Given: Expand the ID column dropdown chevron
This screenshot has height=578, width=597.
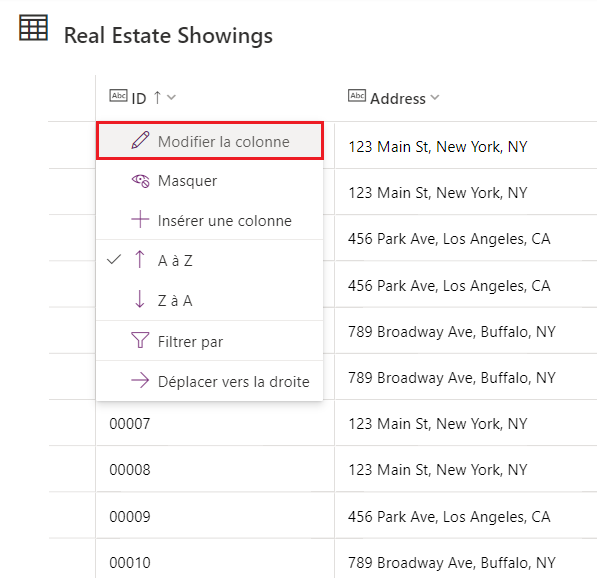Looking at the screenshot, I should coord(171,97).
